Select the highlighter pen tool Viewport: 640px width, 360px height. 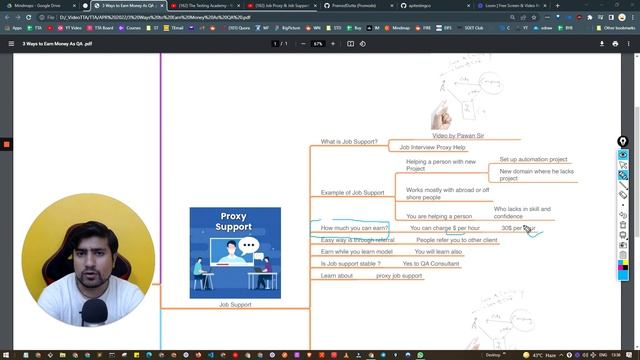(623, 175)
